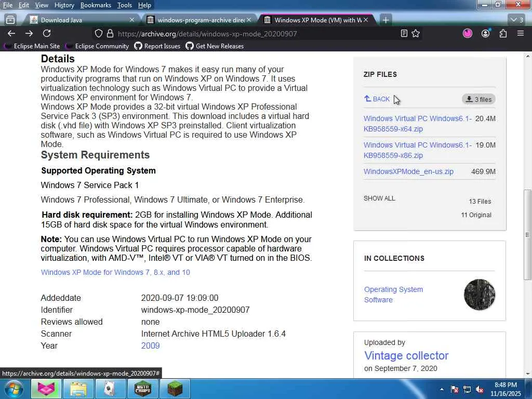Viewport: 532px width, 399px height.
Task: Expand list all tabs dropdown
Action: point(517,20)
